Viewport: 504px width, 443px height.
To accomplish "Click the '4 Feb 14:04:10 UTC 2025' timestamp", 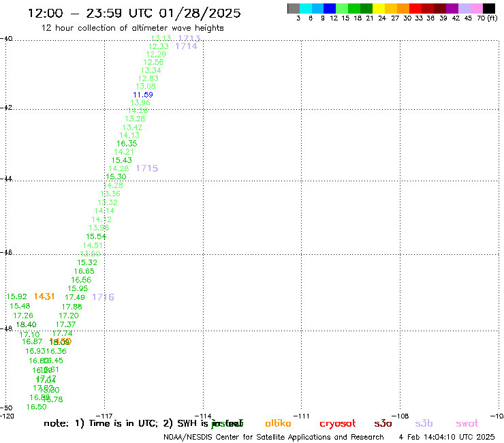I will coord(447,437).
